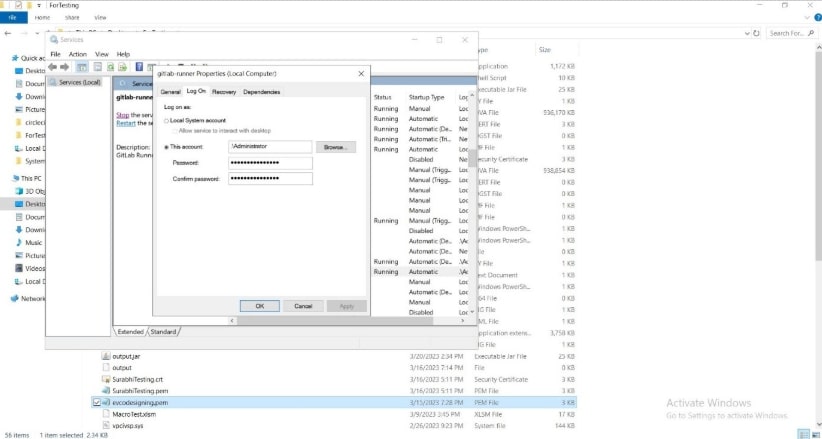The image size is (822, 439).
Task: Switch to large icons view in Explorer status bar
Action: tap(815, 434)
